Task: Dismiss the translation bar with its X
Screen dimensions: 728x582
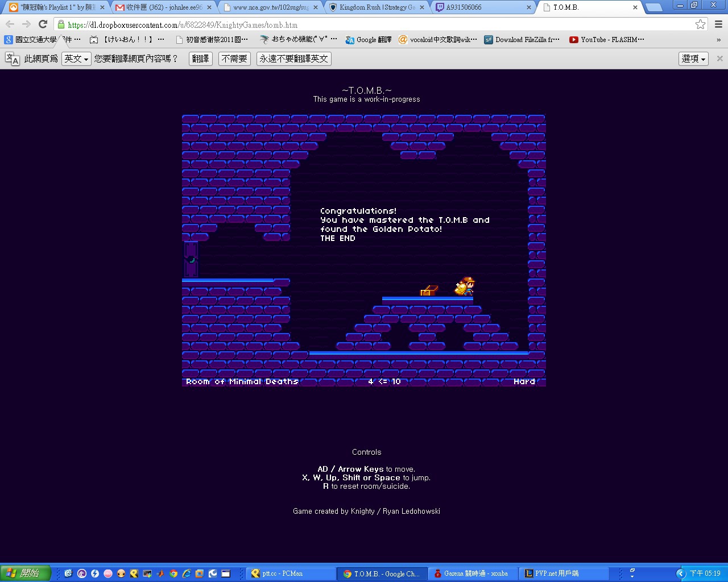Action: [x=719, y=59]
